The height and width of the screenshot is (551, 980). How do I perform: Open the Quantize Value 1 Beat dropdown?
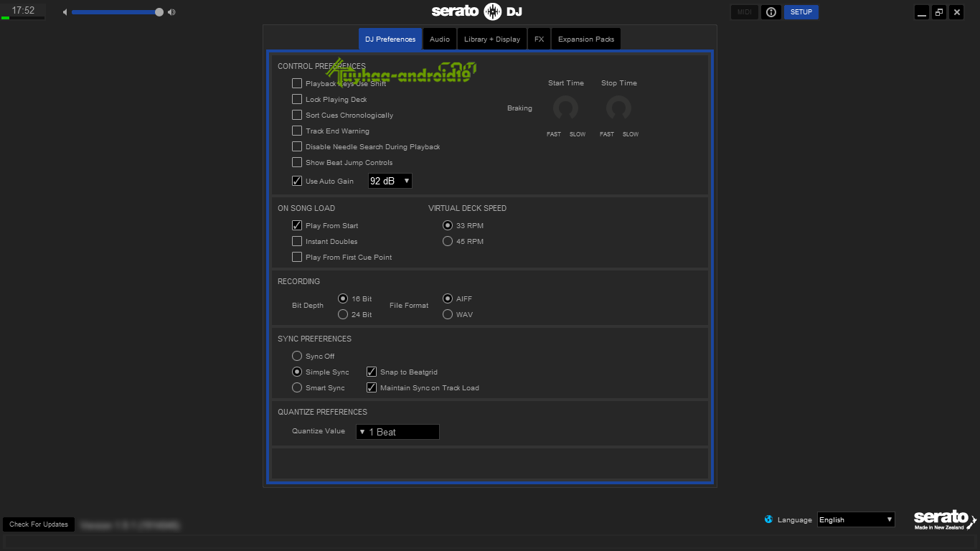pyautogui.click(x=397, y=431)
